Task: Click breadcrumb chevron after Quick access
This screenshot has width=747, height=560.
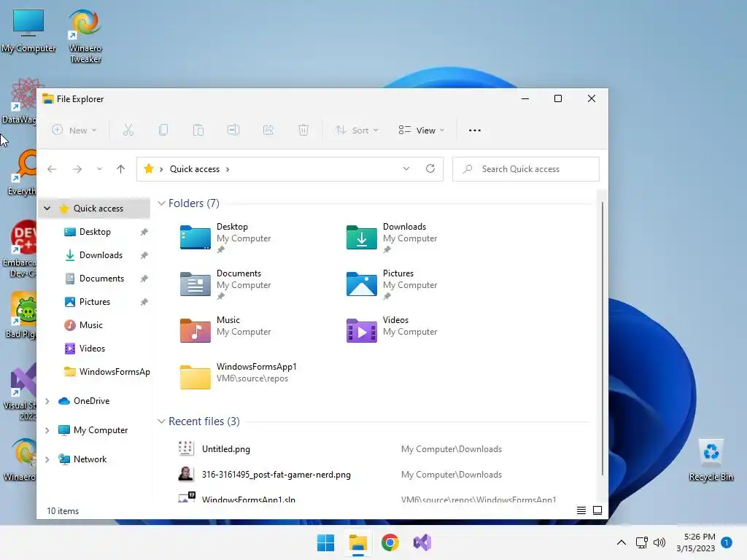Action: click(228, 169)
